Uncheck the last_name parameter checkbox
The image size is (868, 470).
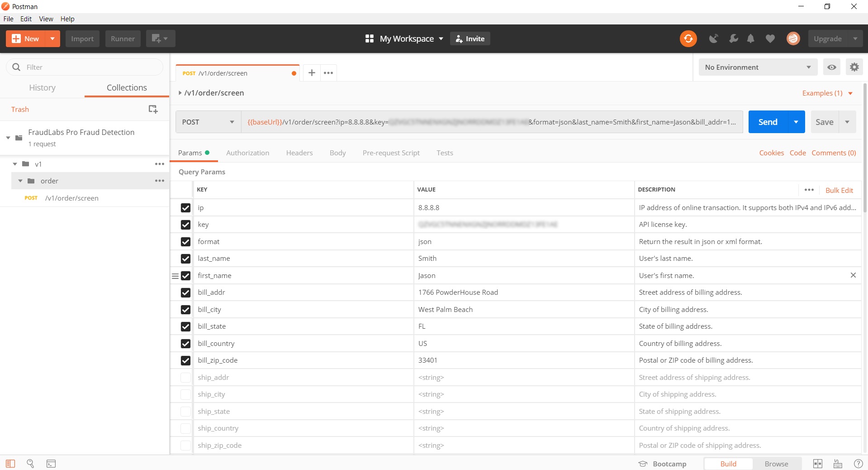(185, 259)
